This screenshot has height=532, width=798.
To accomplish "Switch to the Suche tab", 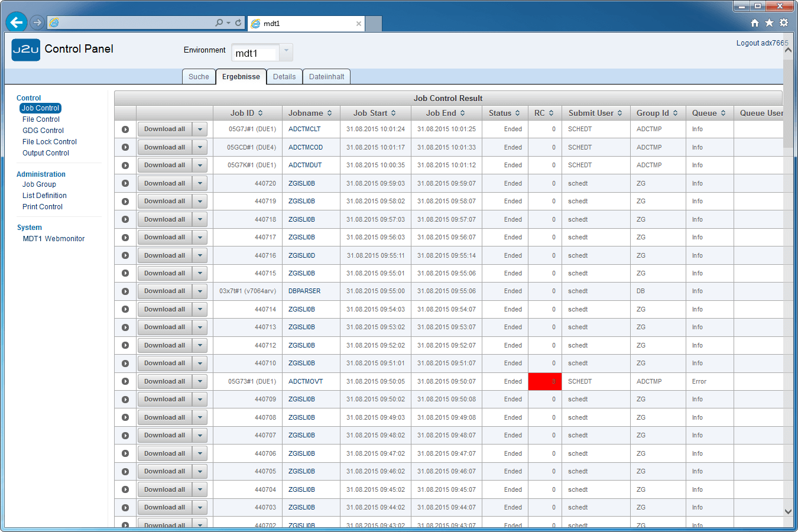I will [199, 77].
